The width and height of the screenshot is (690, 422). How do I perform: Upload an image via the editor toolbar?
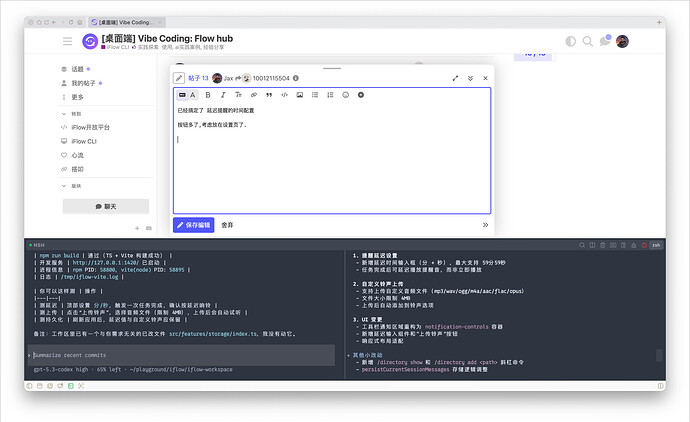300,95
